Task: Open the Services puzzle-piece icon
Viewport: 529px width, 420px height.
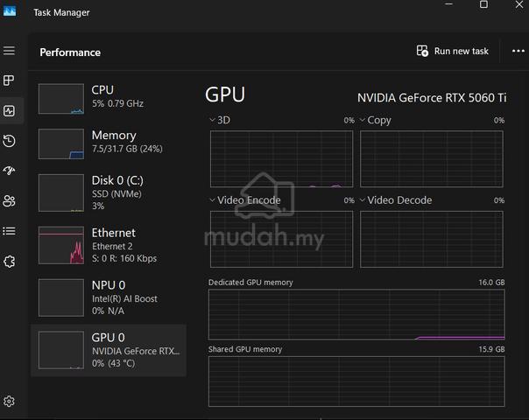Action: [9, 262]
